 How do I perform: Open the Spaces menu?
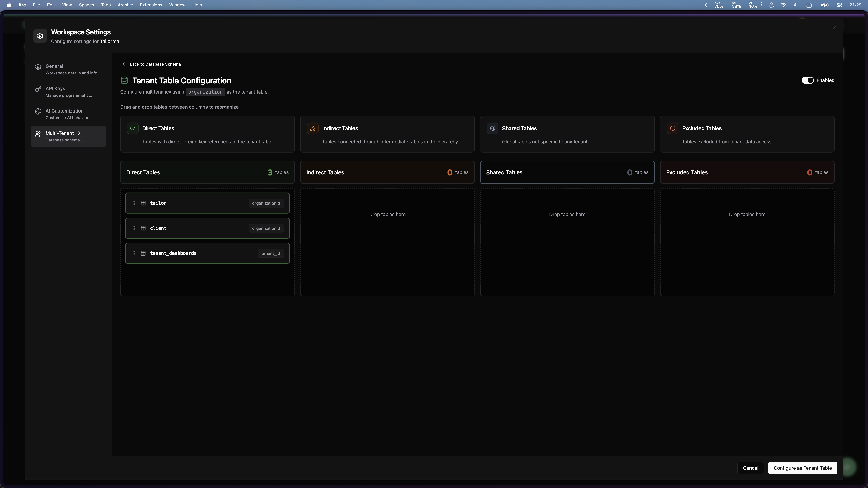86,5
